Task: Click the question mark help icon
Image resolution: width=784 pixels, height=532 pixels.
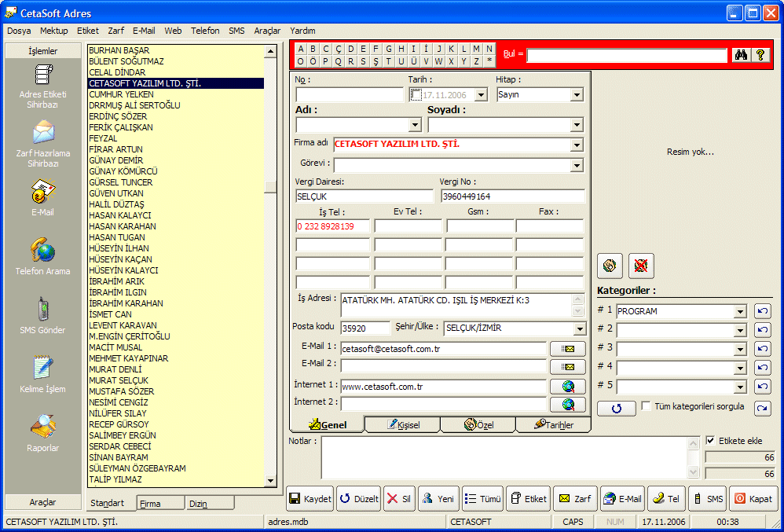Action: click(x=760, y=55)
